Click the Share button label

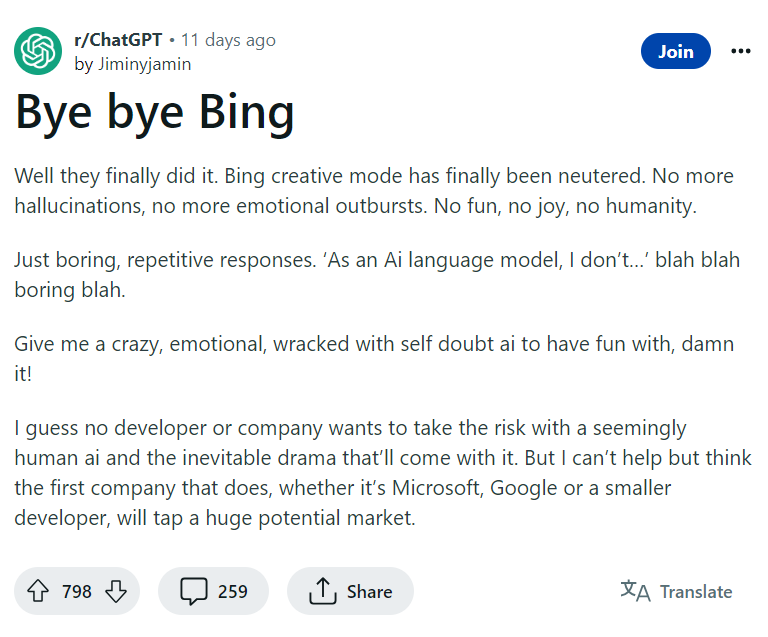coord(369,591)
